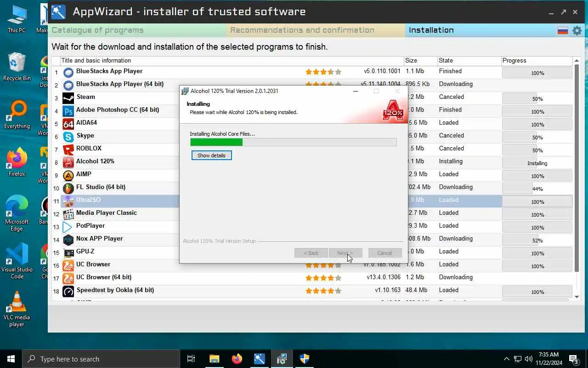588x368 pixels.
Task: Click the AIDA64 icon in the list
Action: (68, 124)
